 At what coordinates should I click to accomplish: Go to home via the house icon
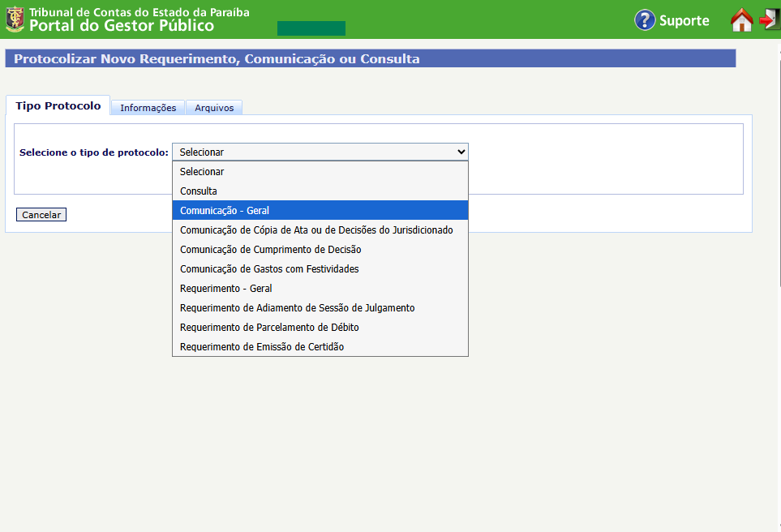[x=741, y=20]
